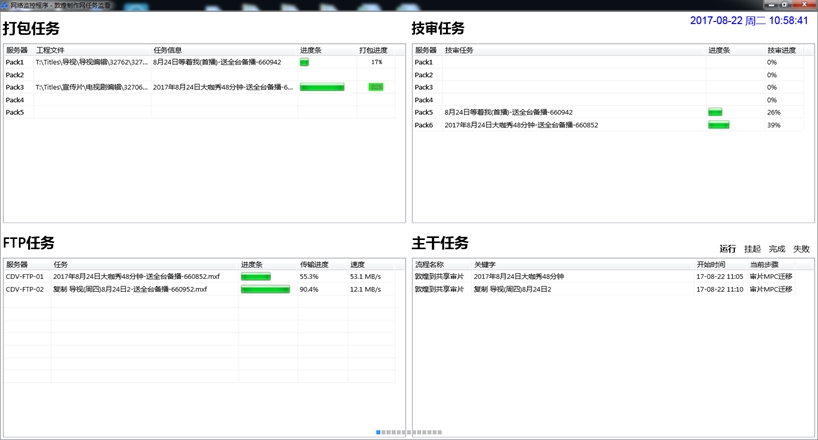Switch to the 失败 status tab
Image resolution: width=818 pixels, height=440 pixels.
coord(801,249)
